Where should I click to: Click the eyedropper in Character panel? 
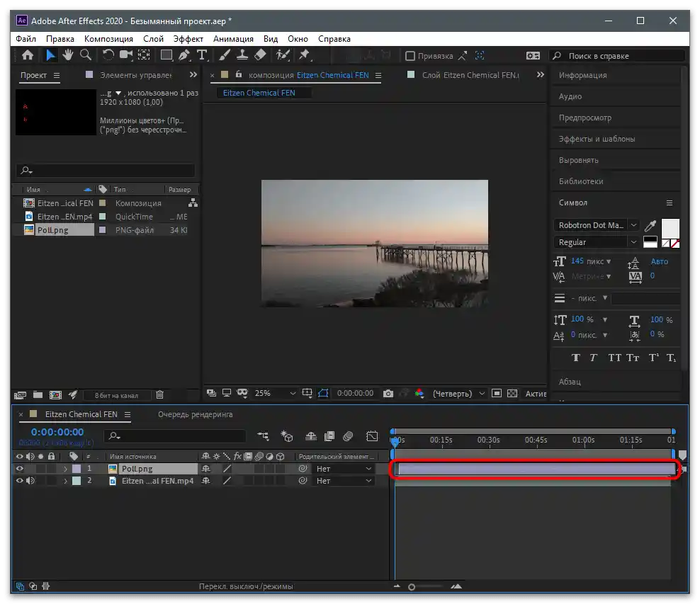pyautogui.click(x=650, y=225)
